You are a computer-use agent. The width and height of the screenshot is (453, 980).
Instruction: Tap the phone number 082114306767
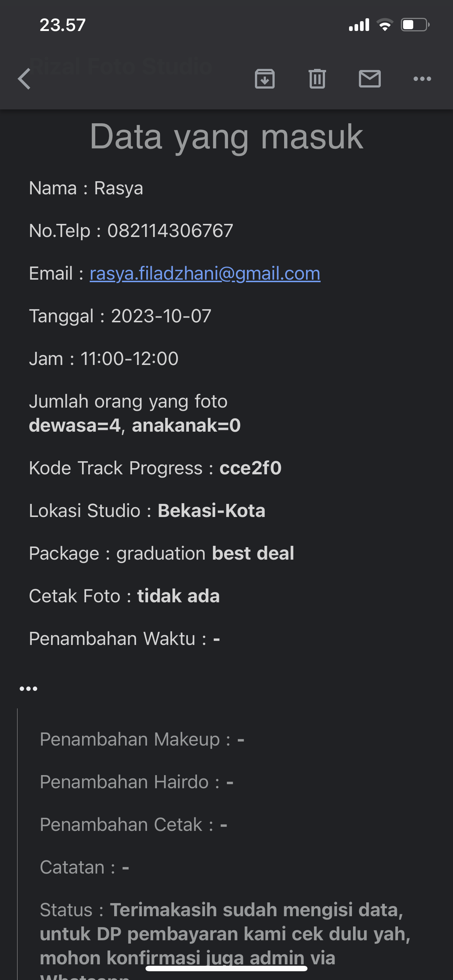(x=170, y=231)
